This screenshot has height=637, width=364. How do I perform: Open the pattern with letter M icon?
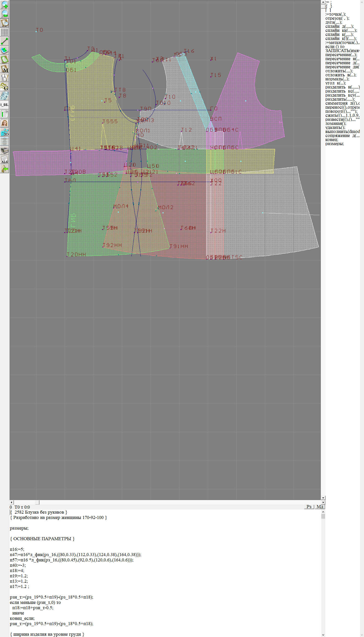point(5,69)
